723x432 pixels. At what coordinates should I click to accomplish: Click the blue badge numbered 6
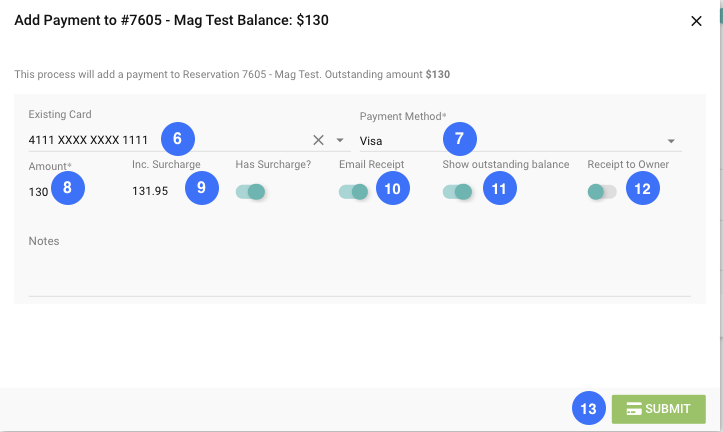click(177, 137)
